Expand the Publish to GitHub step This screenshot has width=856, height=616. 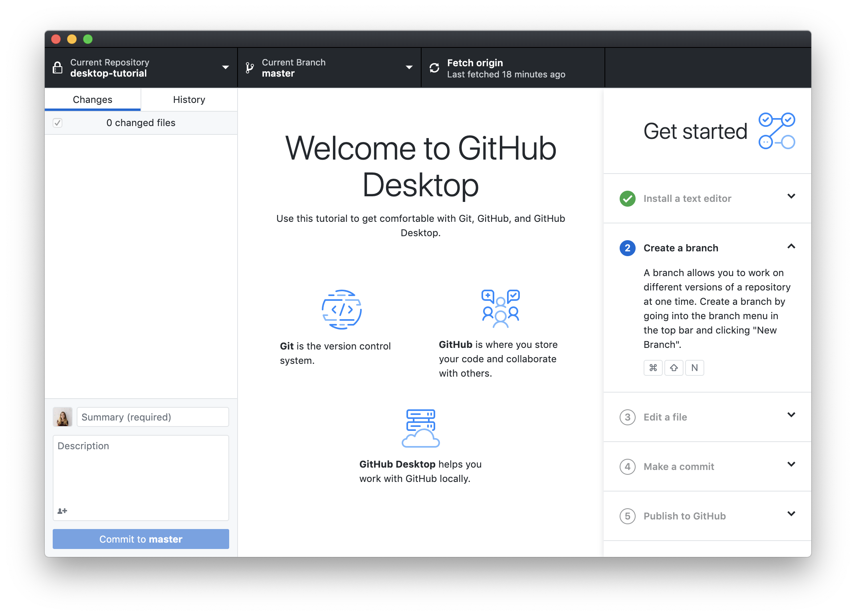[x=791, y=513]
